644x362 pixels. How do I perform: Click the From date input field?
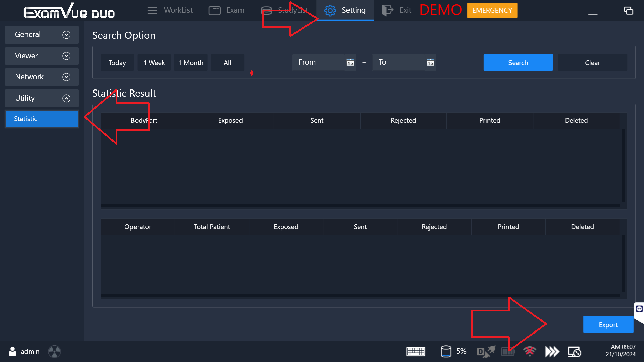point(318,62)
